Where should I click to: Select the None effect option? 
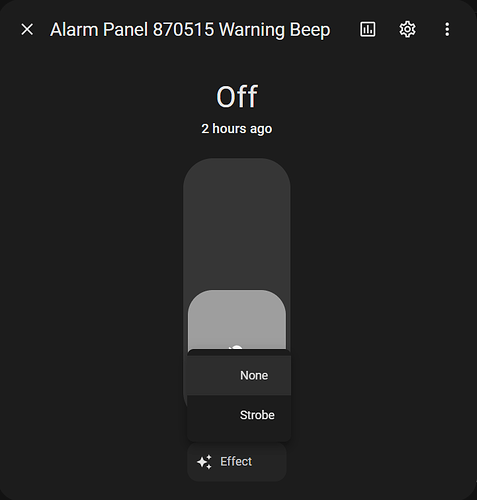[x=239, y=375]
